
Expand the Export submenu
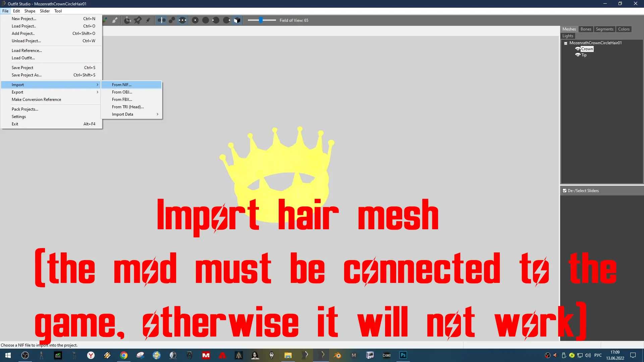[x=51, y=92]
